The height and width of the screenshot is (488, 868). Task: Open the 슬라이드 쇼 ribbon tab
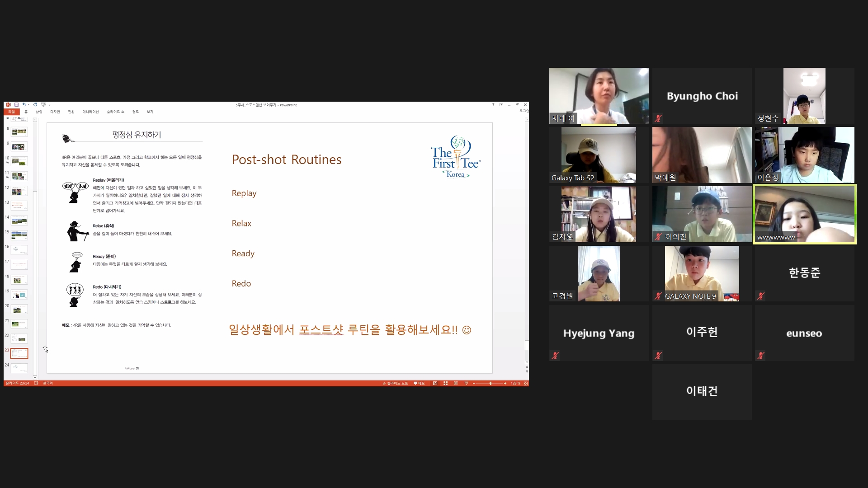click(x=115, y=112)
